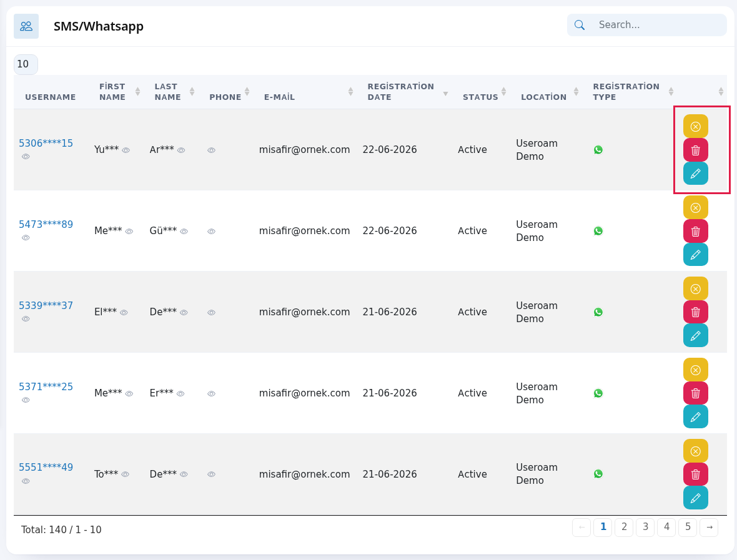Edit user 5473****89 with the pencil icon
Image resolution: width=737 pixels, height=560 pixels.
(x=696, y=255)
